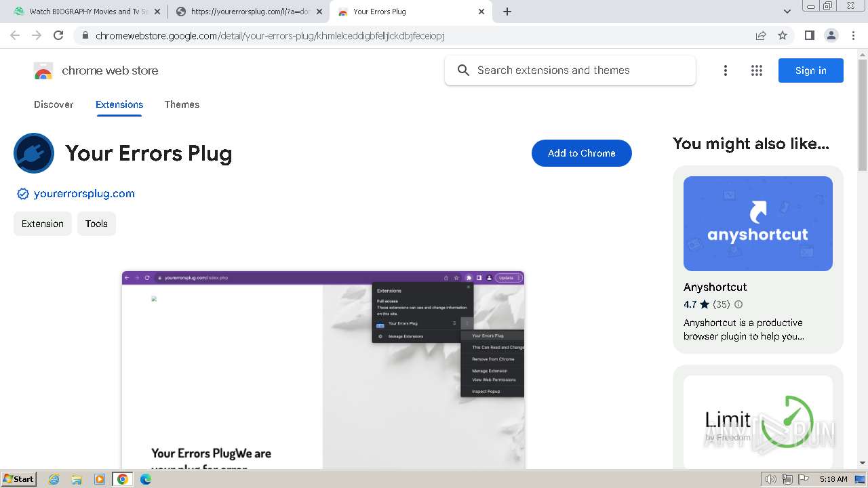The width and height of the screenshot is (868, 488).
Task: Open the Limit by Freedom card image
Action: (758, 422)
